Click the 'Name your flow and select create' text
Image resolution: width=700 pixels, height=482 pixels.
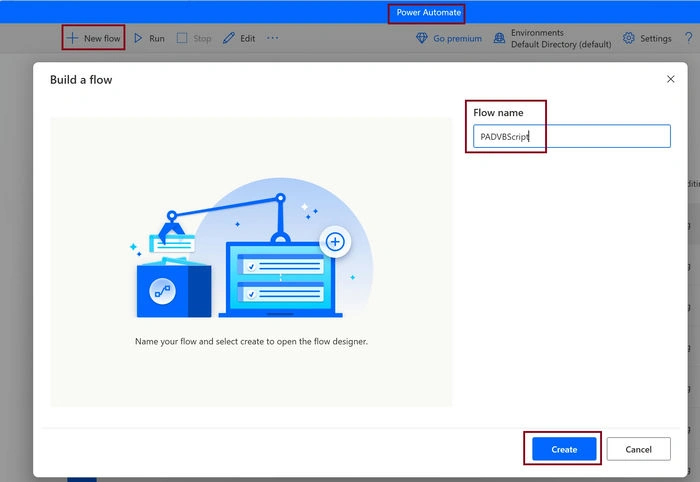point(251,341)
